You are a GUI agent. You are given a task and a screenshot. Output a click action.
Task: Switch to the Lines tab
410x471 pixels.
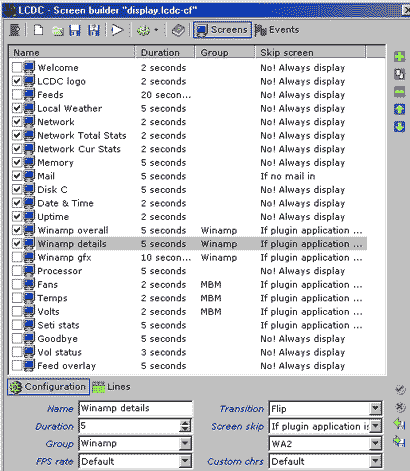(x=111, y=387)
